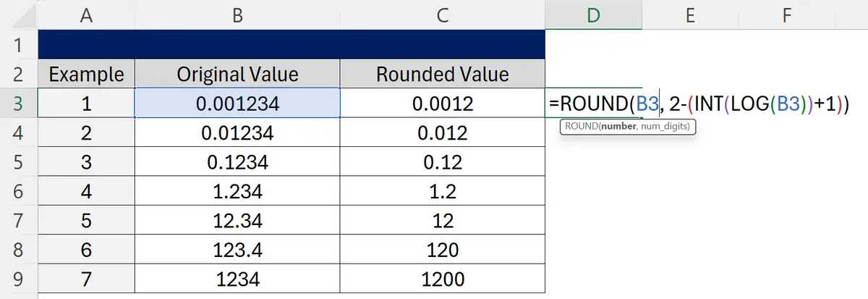The width and height of the screenshot is (868, 299).
Task: Select column D header
Action: click(593, 14)
